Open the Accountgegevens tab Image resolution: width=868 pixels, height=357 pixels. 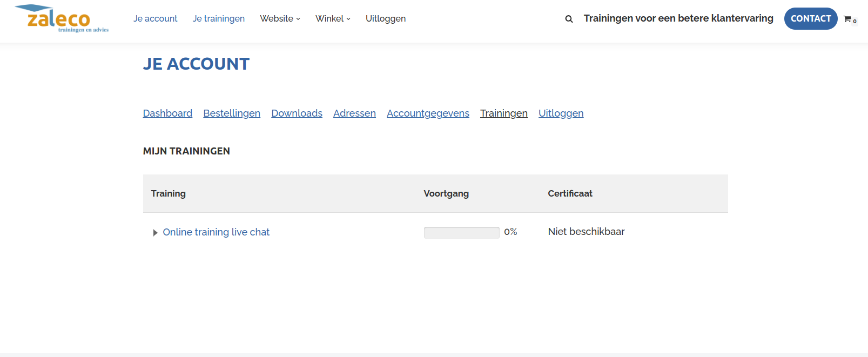(x=428, y=113)
